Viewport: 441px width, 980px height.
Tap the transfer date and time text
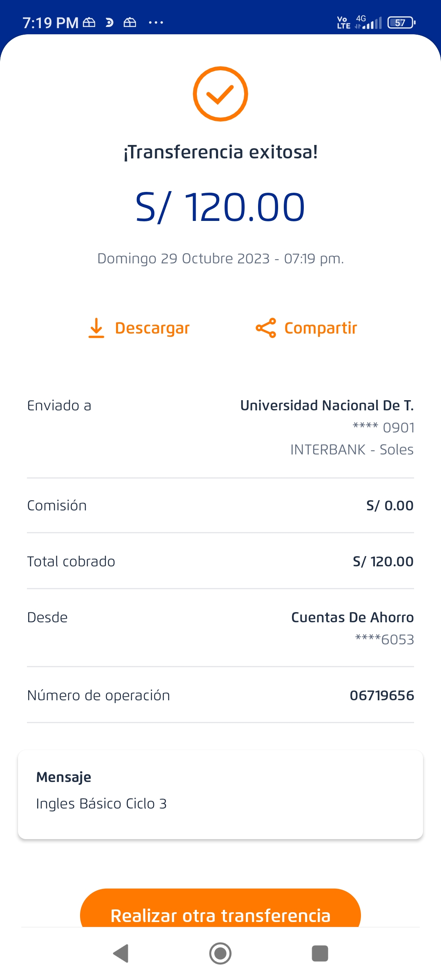tap(220, 258)
